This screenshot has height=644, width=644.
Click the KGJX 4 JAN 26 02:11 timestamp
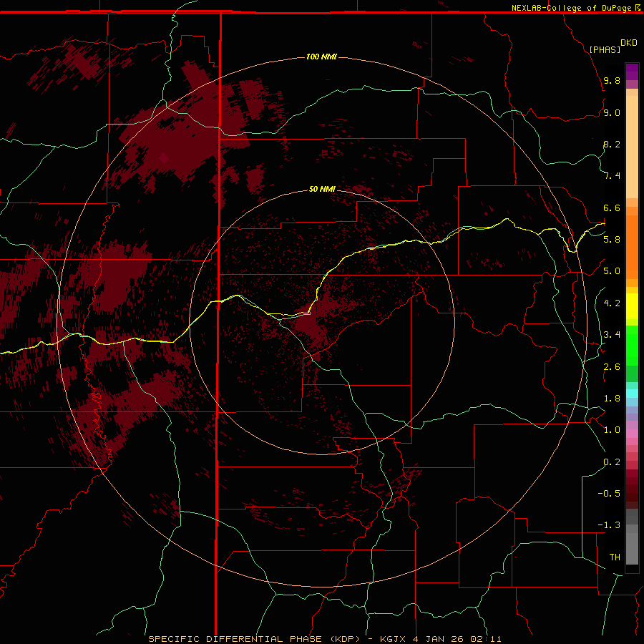tap(441, 639)
